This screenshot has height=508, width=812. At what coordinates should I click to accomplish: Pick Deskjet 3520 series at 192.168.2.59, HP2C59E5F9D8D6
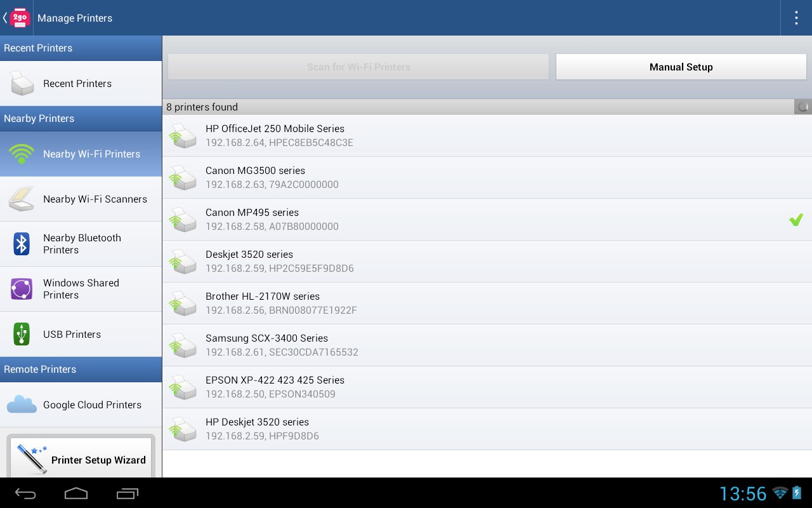[x=487, y=262]
